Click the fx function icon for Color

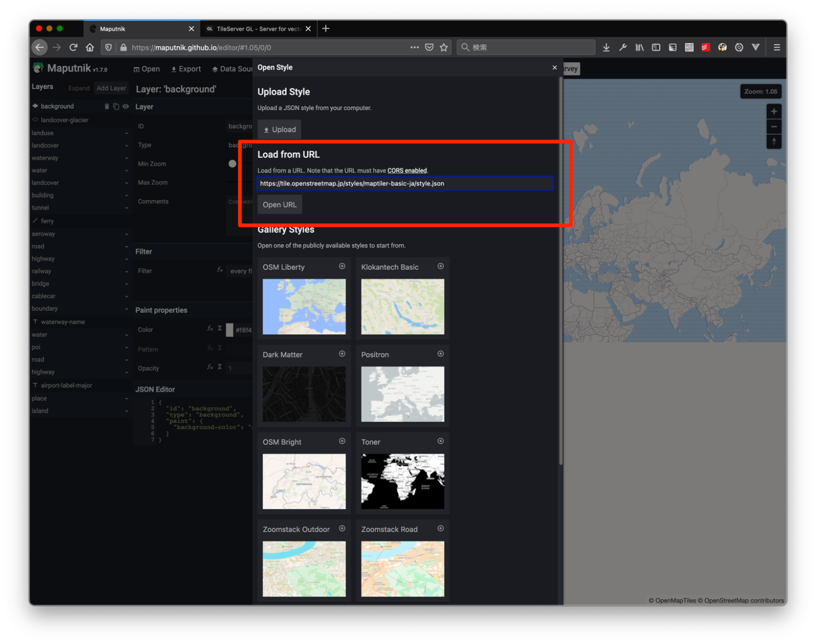[x=210, y=329]
